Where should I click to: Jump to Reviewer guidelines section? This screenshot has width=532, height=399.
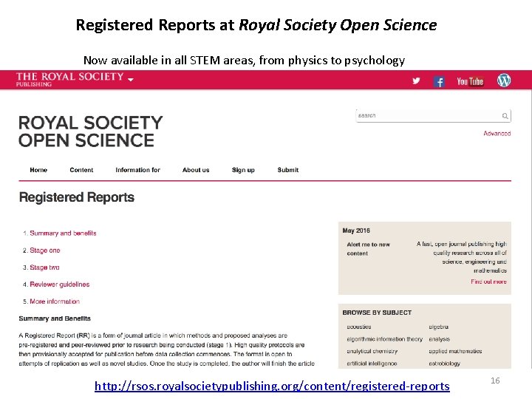(60, 284)
